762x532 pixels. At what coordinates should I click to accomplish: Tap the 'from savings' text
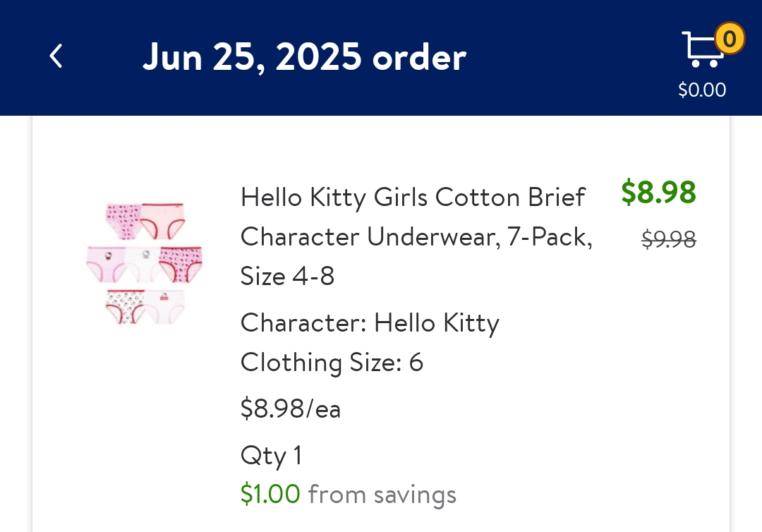[x=382, y=495]
